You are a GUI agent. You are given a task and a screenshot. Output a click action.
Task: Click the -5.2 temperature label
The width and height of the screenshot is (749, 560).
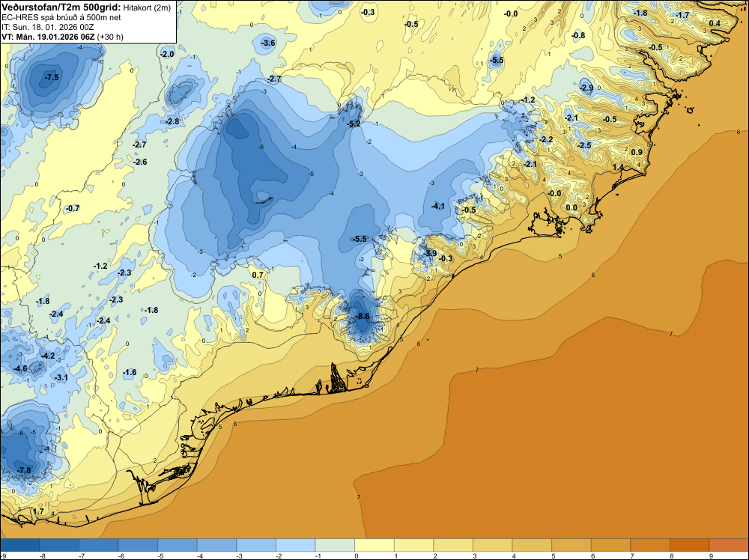click(x=354, y=124)
